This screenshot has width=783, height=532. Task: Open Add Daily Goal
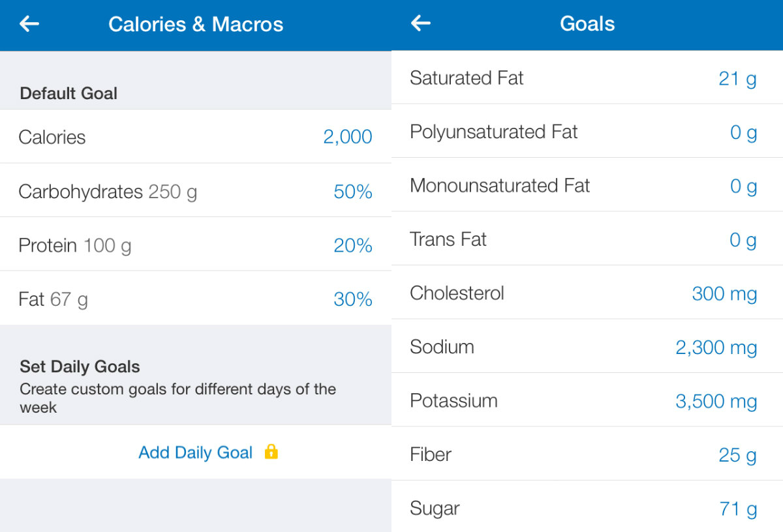click(x=195, y=452)
